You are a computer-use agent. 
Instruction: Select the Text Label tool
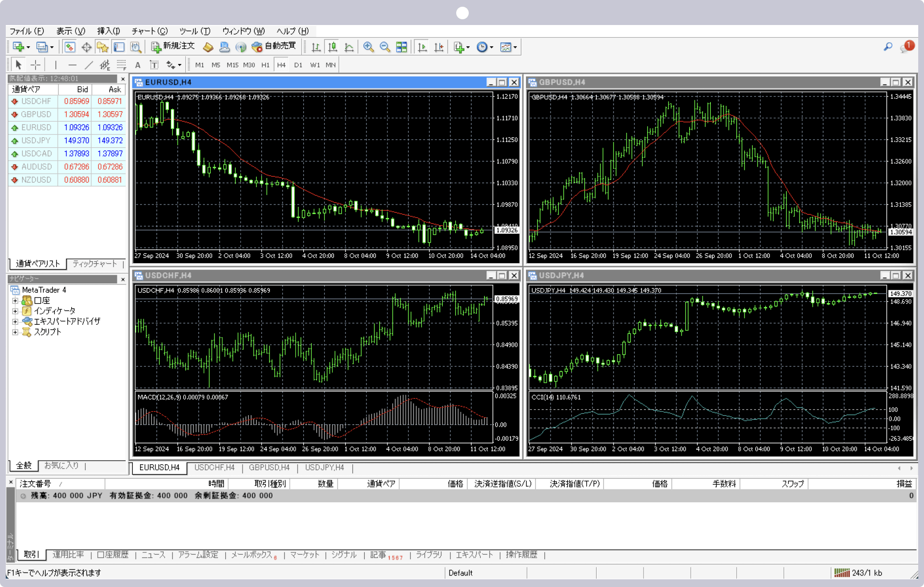pos(154,64)
